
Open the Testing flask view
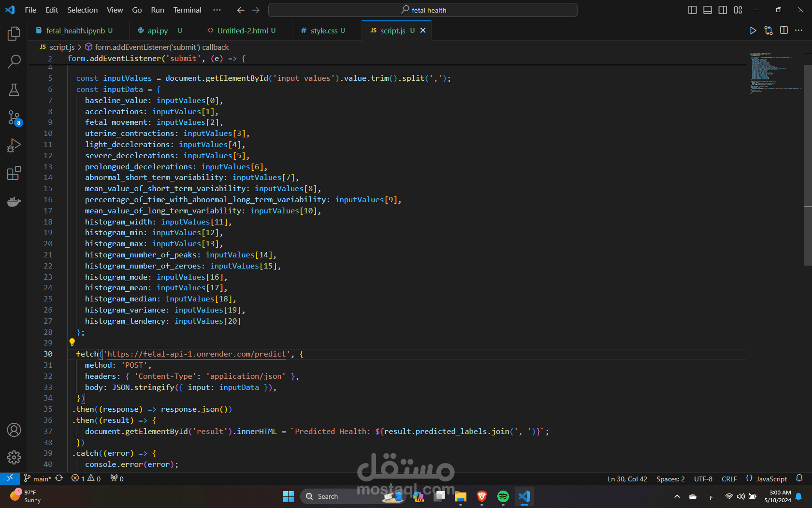coord(14,90)
